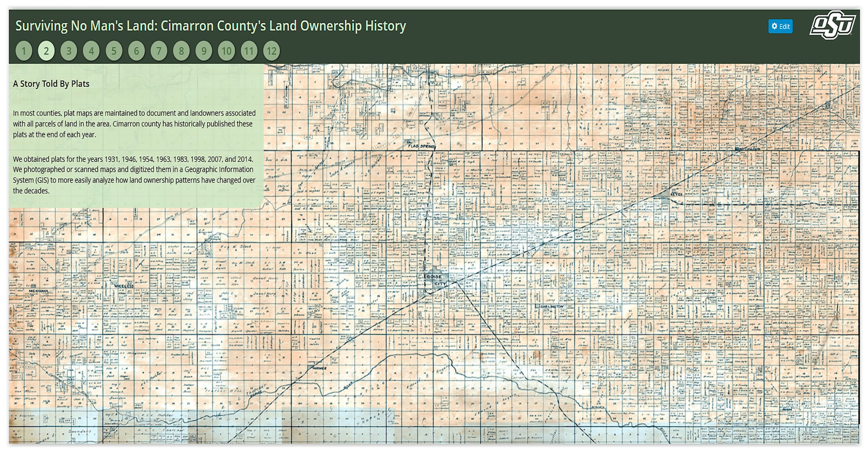This screenshot has height=453, width=868.
Task: Click the Keyes town on map
Action: tap(676, 195)
